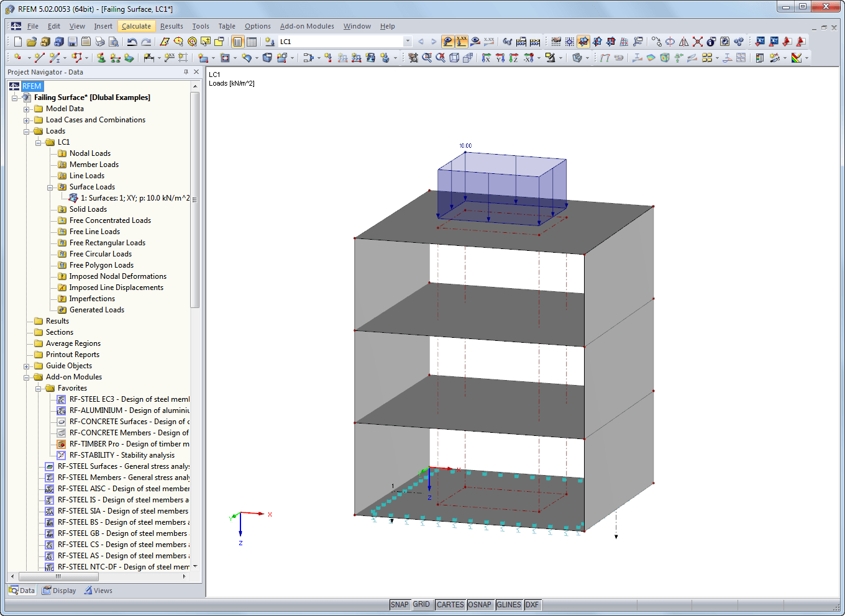This screenshot has height=616, width=845.
Task: Open the load case selection dropdown
Action: coord(408,42)
